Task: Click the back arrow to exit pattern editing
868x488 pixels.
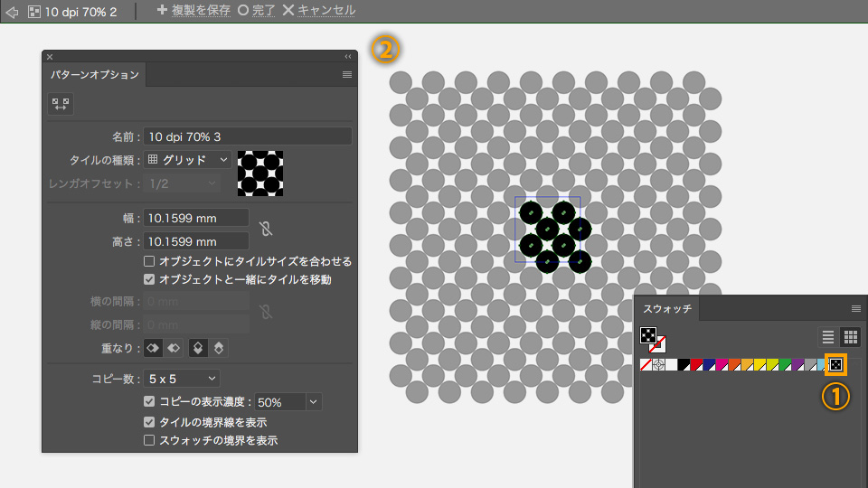Action: tap(12, 12)
